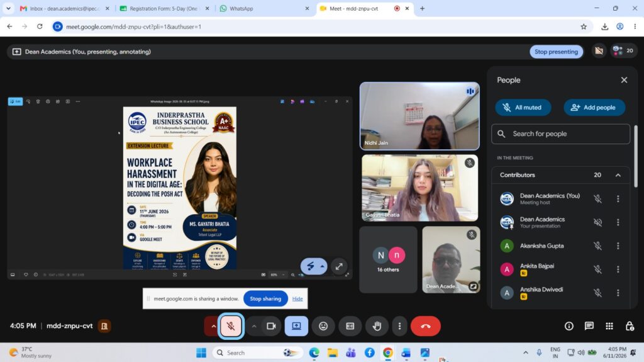Expand audio settings arrow beside microphone
644x362 pixels.
pyautogui.click(x=213, y=326)
